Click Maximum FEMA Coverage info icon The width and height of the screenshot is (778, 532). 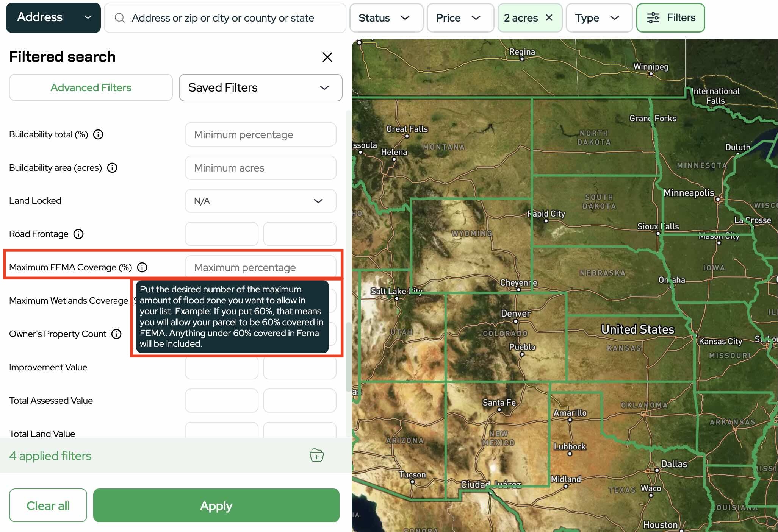coord(142,267)
